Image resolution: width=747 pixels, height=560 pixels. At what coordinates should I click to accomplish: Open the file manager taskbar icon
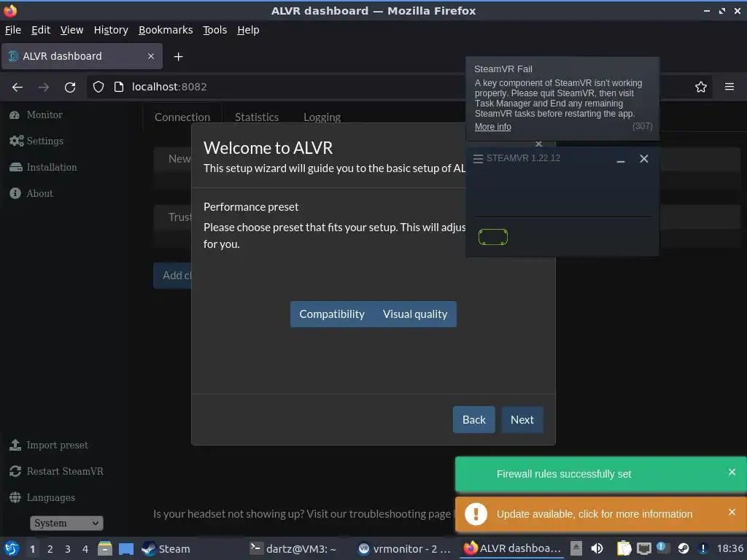(105, 549)
